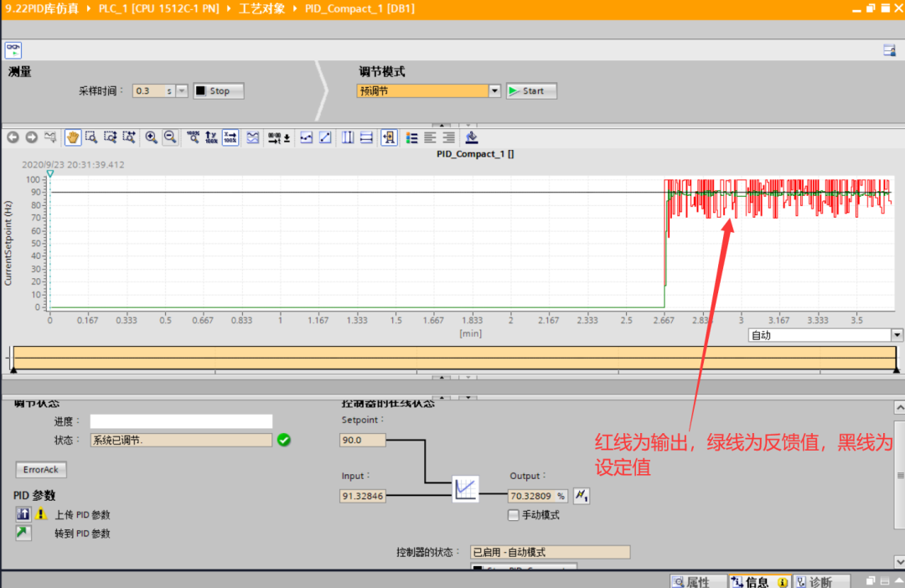
Task: Show the vertical measurement cursors
Action: [x=348, y=137]
